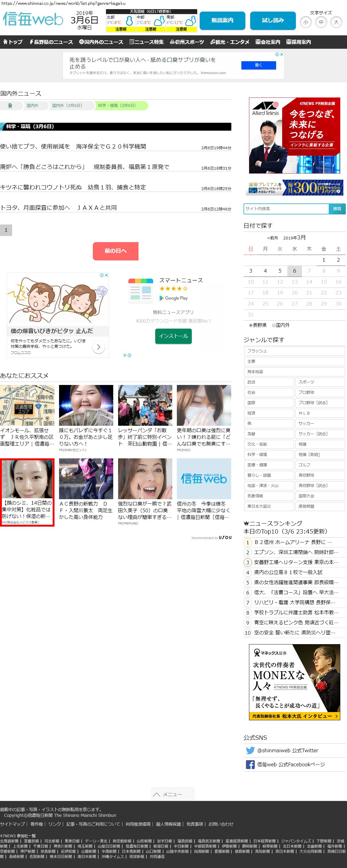The height and width of the screenshot is (868, 347).
Task: Open the 科学・環境 genre in the sidebar
Action: click(x=268, y=454)
